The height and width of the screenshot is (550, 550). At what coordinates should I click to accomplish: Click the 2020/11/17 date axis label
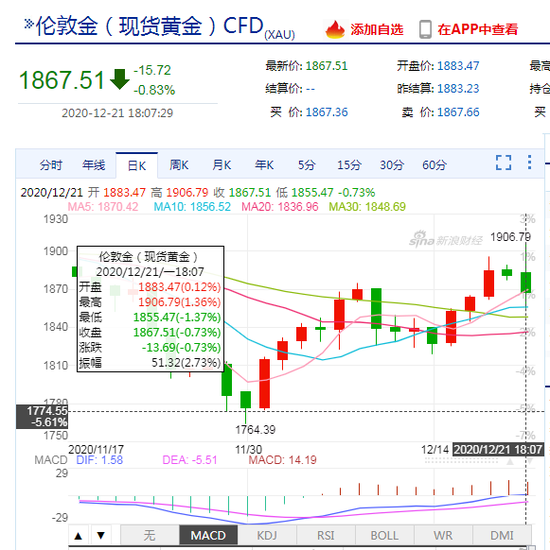[x=96, y=449]
